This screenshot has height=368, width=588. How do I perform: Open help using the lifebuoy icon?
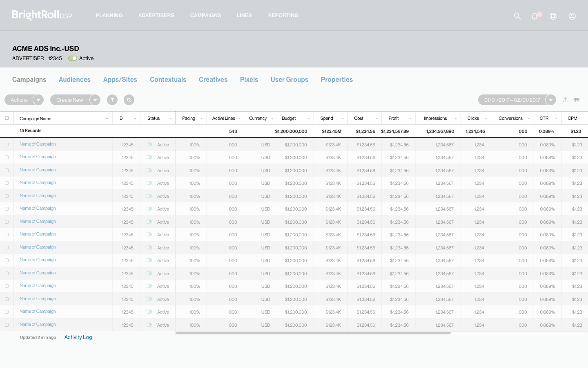click(553, 16)
